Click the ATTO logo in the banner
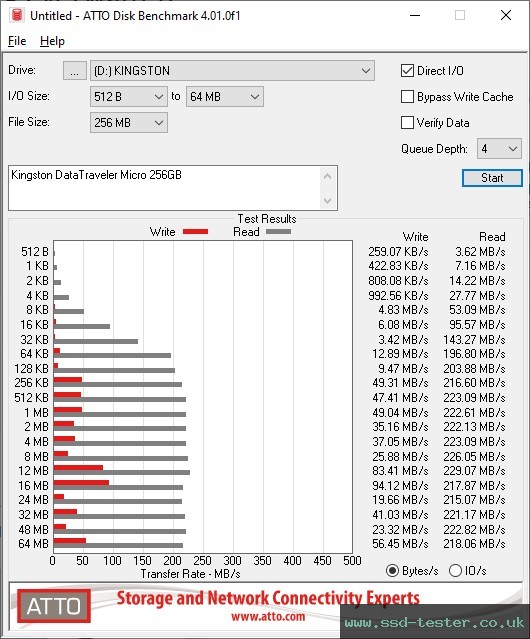This screenshot has height=639, width=530. point(54,606)
